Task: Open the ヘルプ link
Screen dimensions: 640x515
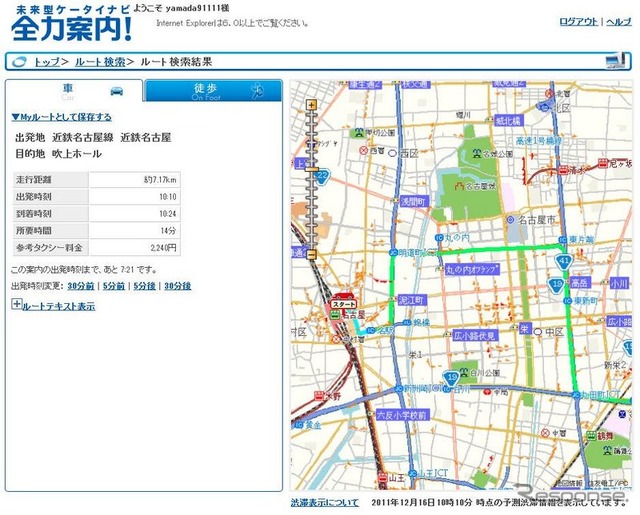Action: tap(619, 22)
